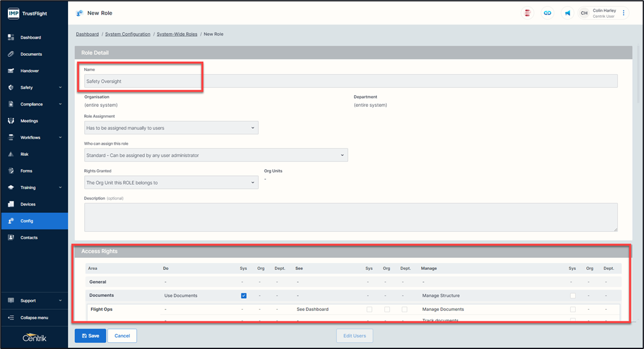Open the announcements megaphone icon
Viewport: 644px width, 349px height.
tap(567, 13)
